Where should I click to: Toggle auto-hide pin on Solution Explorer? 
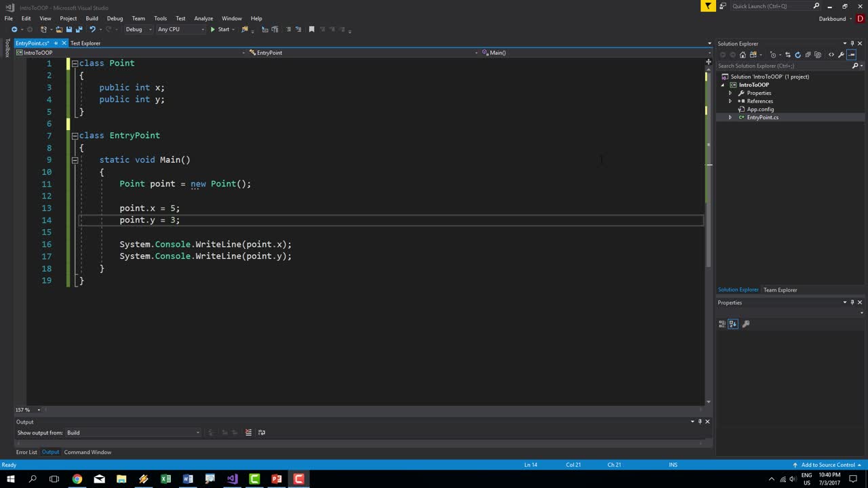(x=852, y=43)
